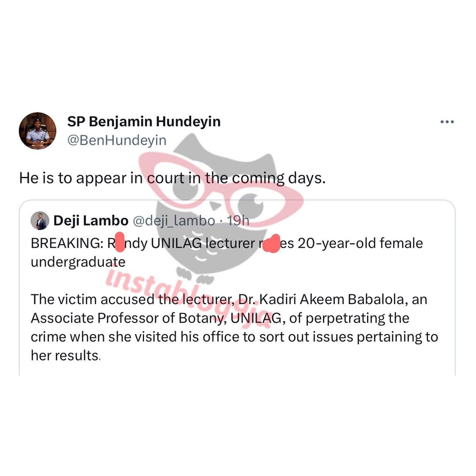Tap the red censor blob over 'Randy'

pos(120,242)
